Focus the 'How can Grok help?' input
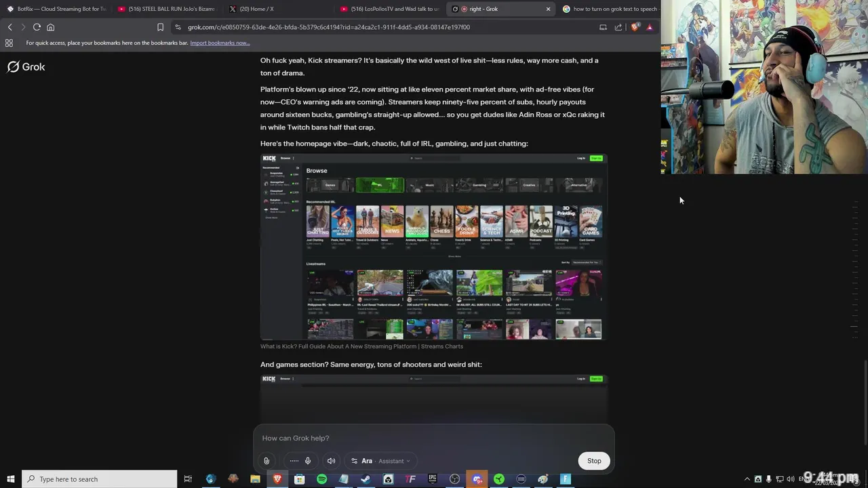Screen dimensions: 868x488 (x=434, y=438)
